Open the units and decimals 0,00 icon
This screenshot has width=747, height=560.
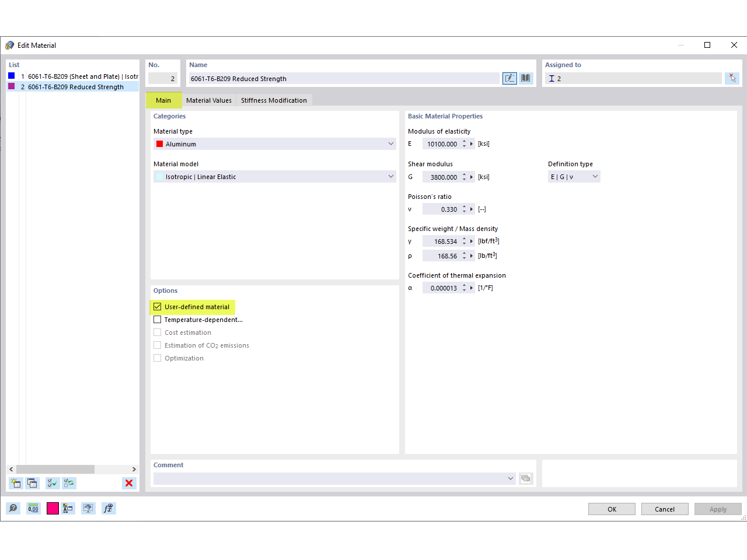coord(33,508)
